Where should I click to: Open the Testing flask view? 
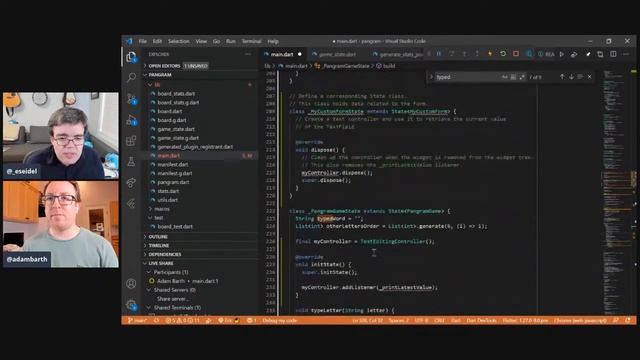pos(131,162)
